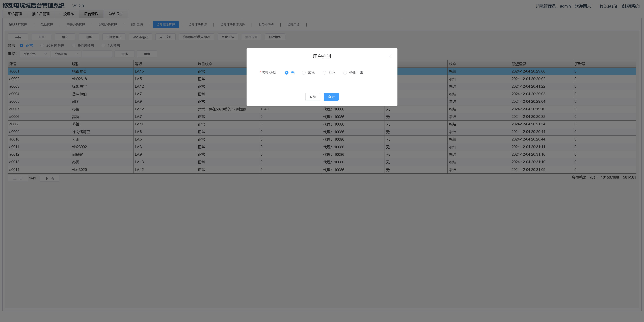Click the 取消 cancel button
Screen dimensions: 644x322
point(312,97)
